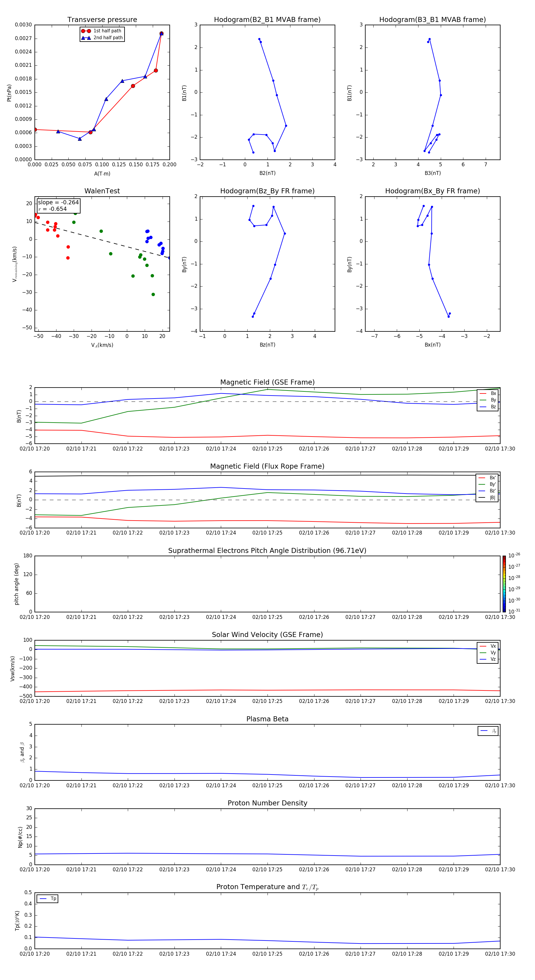Click the 'Hodogram(Bx_By FR frame)' title

coord(432,191)
